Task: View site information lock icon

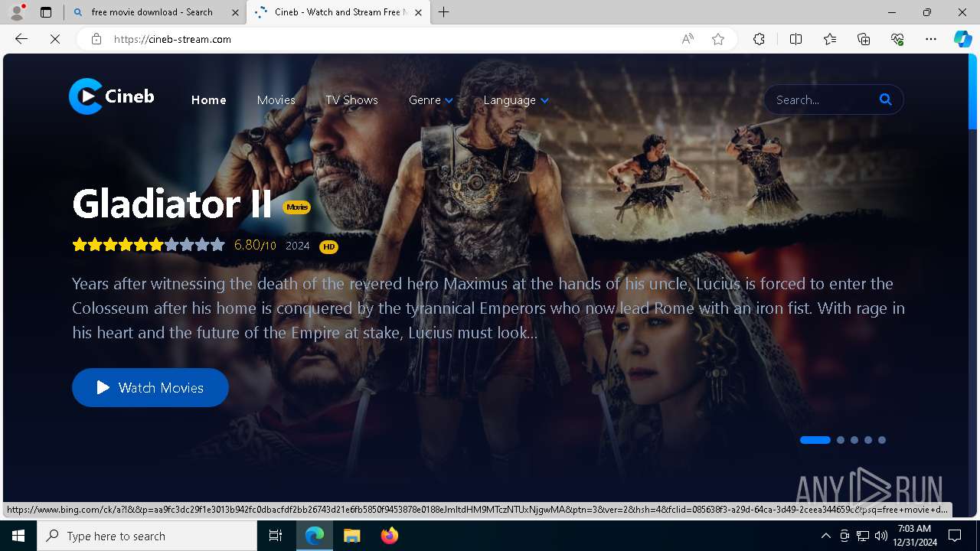Action: [x=96, y=39]
